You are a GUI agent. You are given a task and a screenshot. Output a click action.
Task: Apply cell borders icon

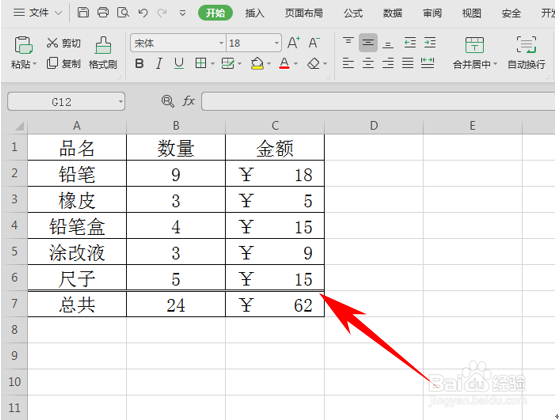tap(201, 63)
